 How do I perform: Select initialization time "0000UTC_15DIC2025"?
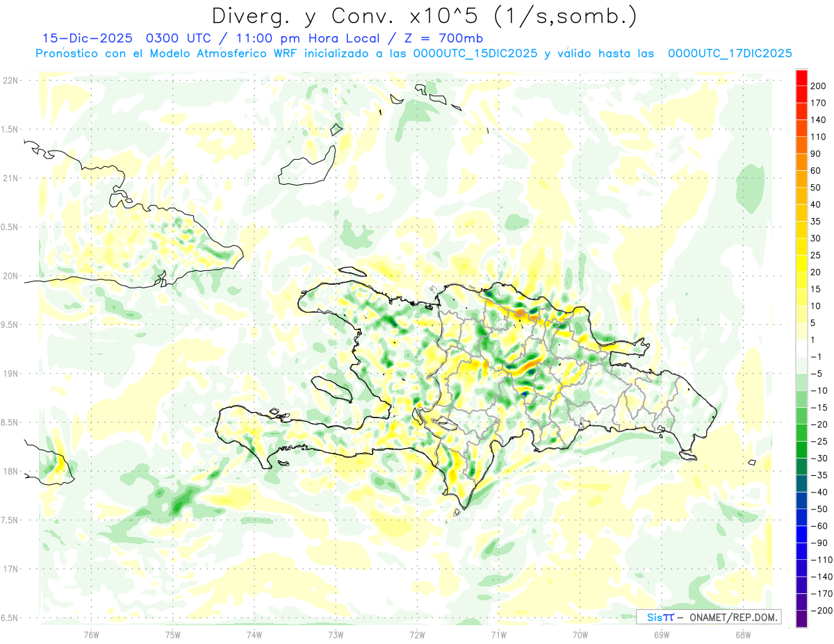point(475,53)
